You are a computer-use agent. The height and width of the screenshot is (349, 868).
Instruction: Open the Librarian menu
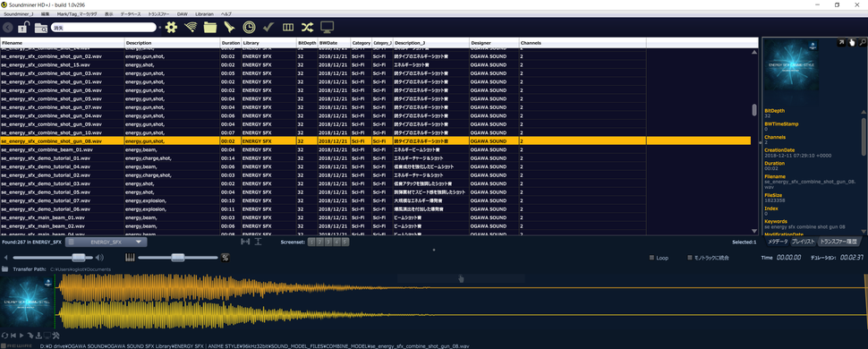205,13
